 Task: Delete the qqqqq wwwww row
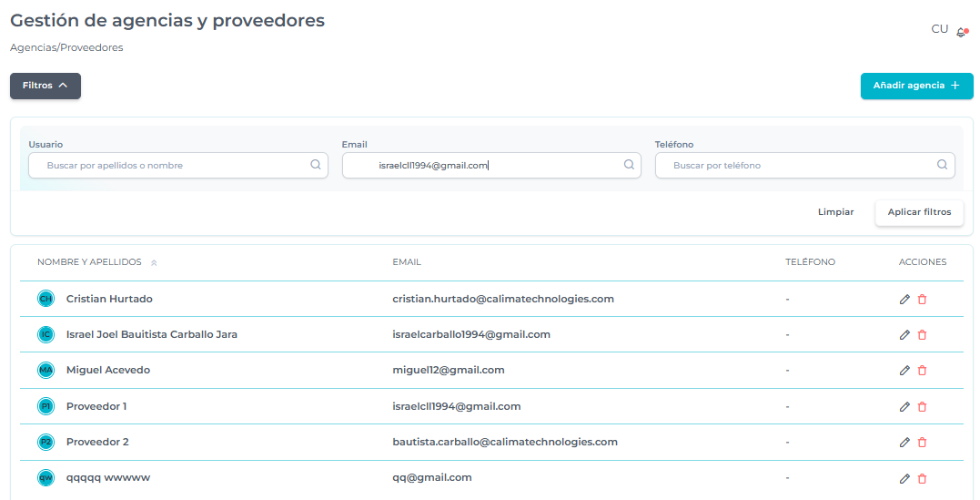point(922,478)
